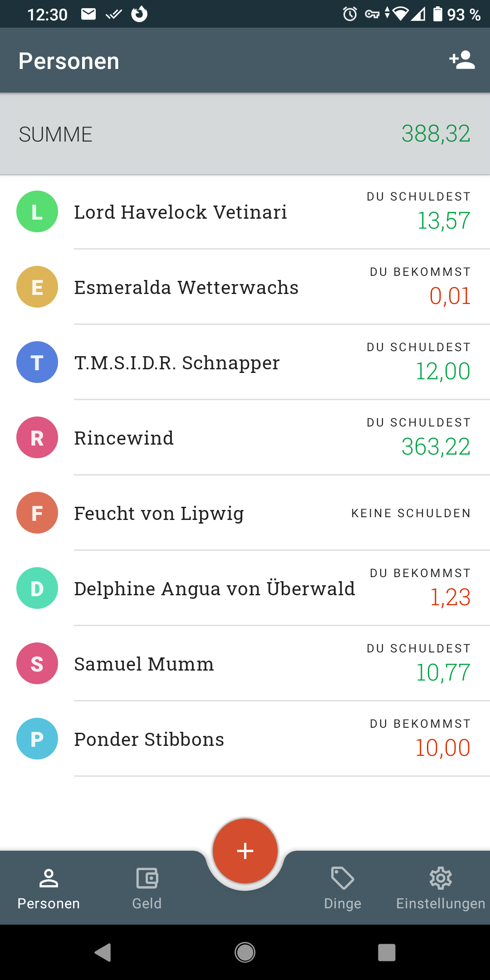
Task: Tap Esmeralda Wetterwachs' yellow E avatar
Action: pos(37,287)
